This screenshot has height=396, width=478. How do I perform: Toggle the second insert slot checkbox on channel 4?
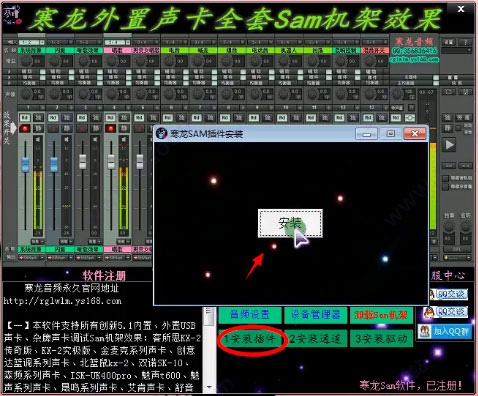click(x=129, y=77)
